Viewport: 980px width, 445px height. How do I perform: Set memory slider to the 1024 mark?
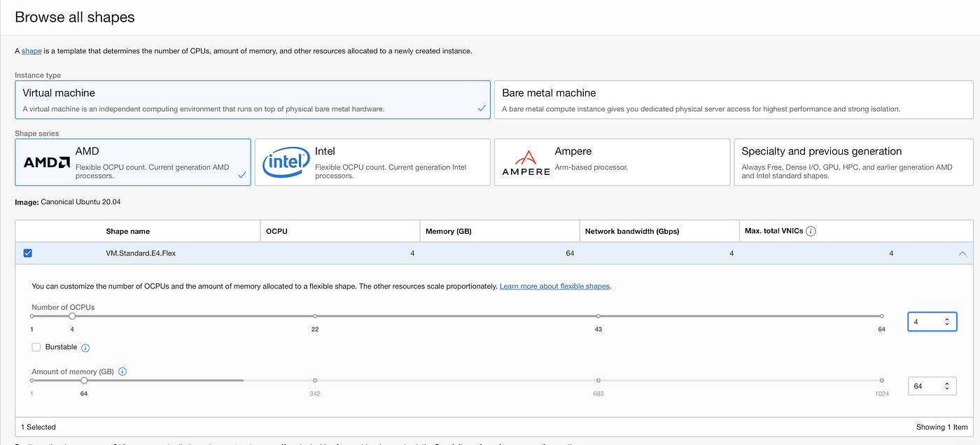[882, 381]
